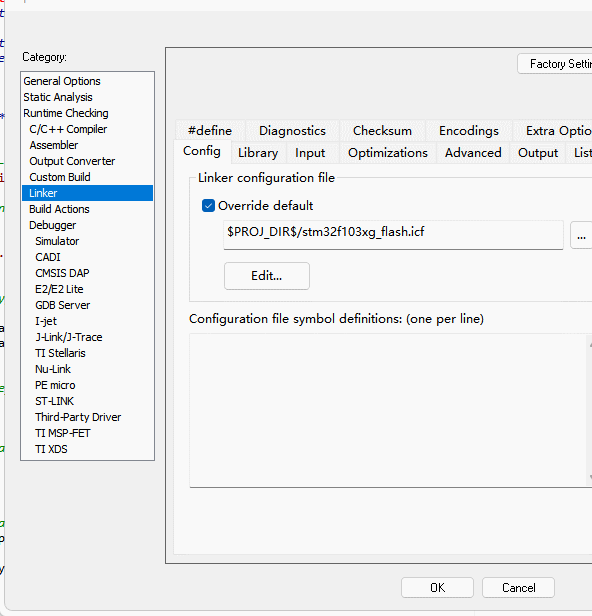The height and width of the screenshot is (616, 592).
Task: Select TI MSP-FET entry
Action: click(x=87, y=433)
